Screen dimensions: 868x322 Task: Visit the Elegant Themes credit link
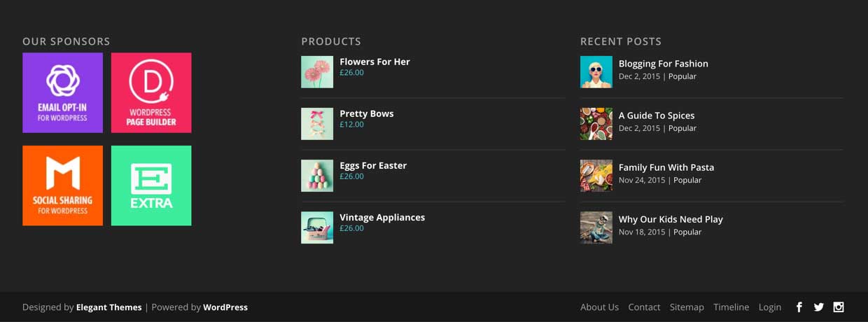click(x=108, y=307)
